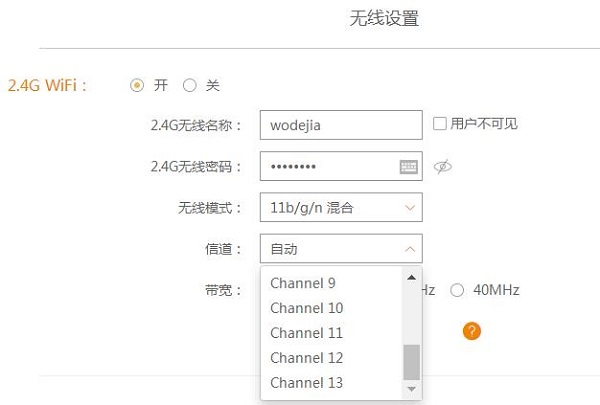Screen dimensions: 600x405
Task: Click the channel list scrollbar thumb
Action: pos(411,362)
